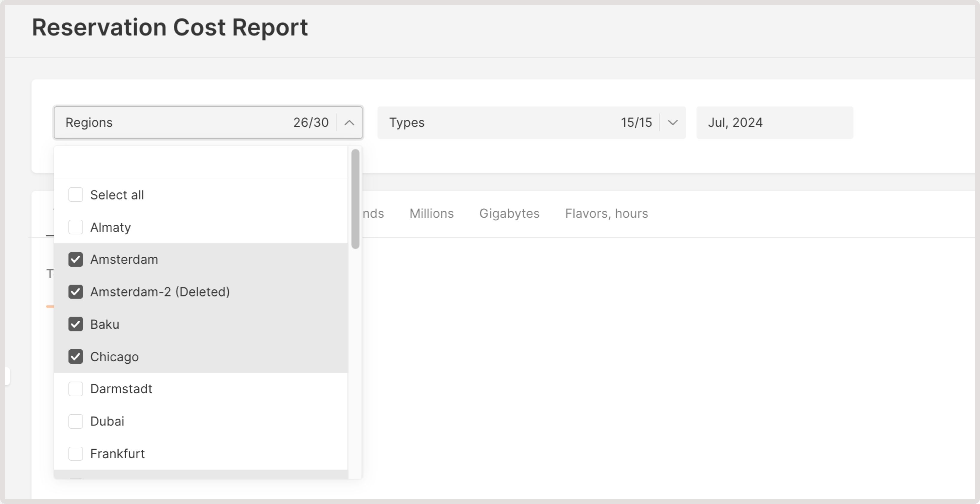Switch to the Millions tab

[x=431, y=213]
